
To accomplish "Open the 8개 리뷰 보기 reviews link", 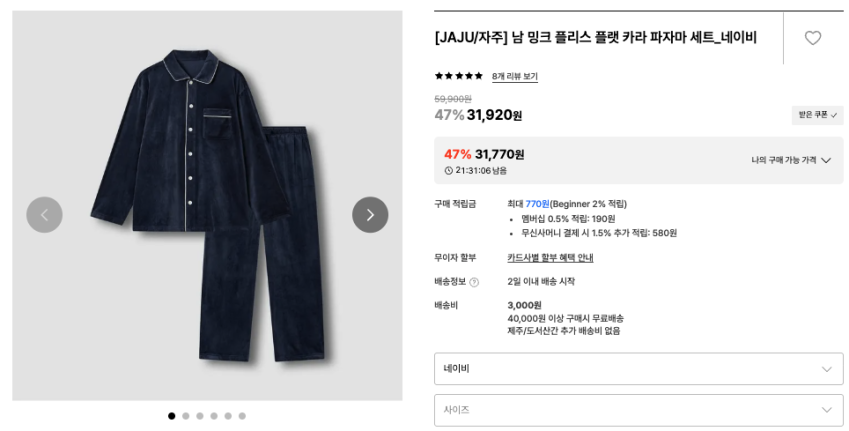I will coord(514,76).
